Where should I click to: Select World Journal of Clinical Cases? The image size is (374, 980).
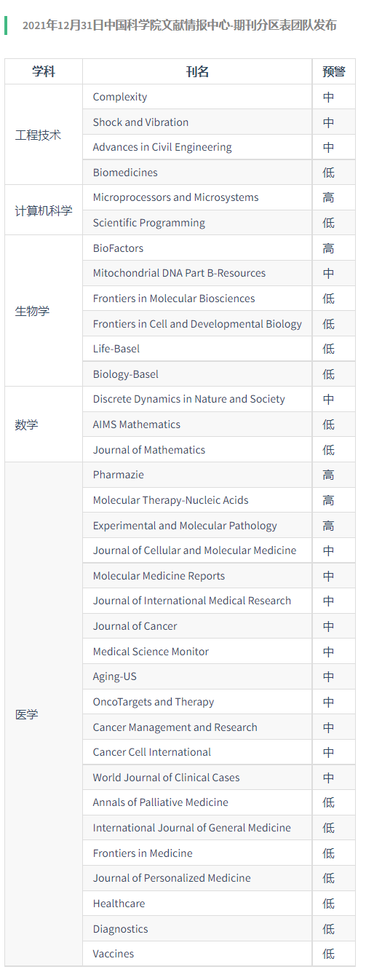pos(166,778)
